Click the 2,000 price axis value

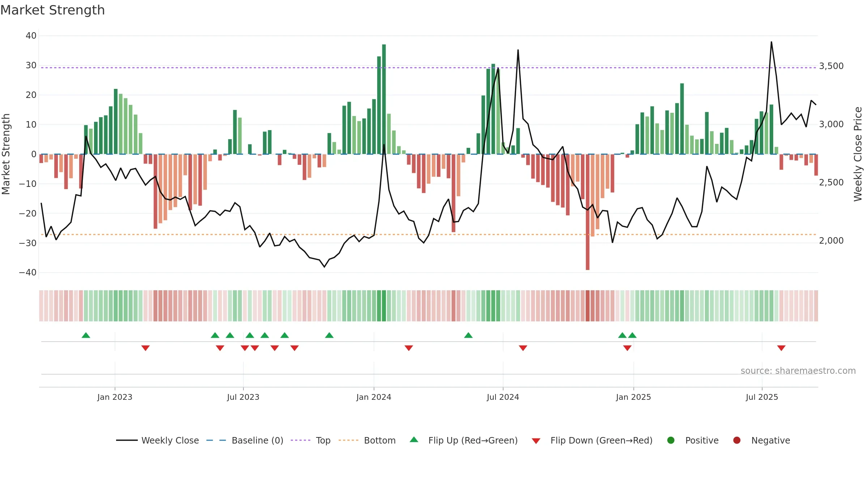831,240
